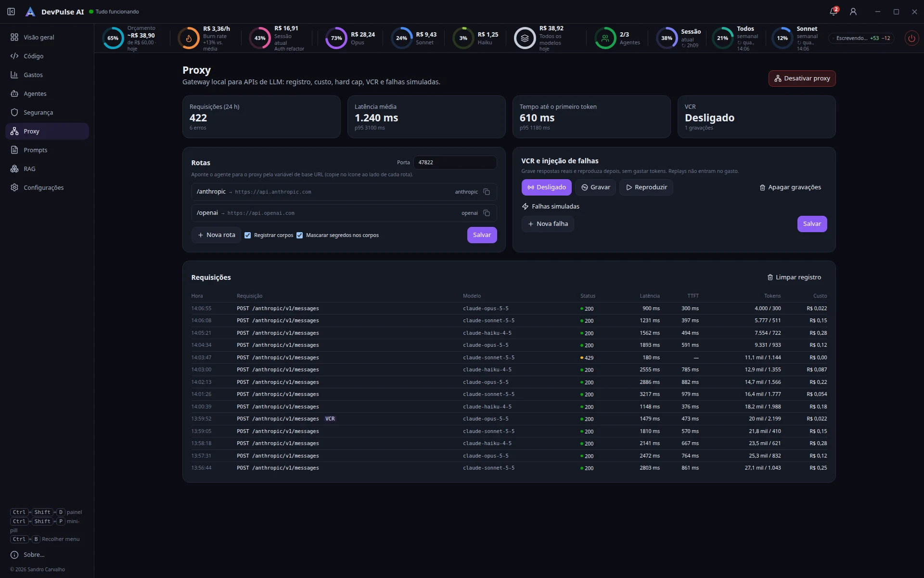Open Configurações from the sidebar

(47, 187)
